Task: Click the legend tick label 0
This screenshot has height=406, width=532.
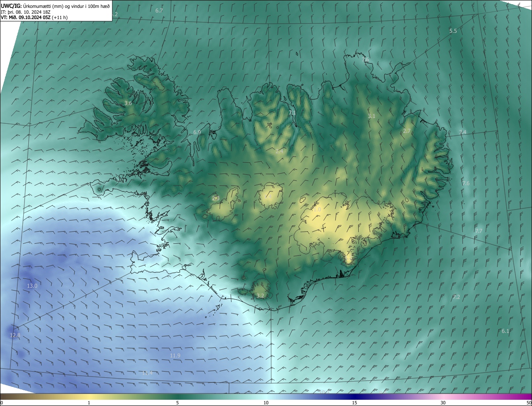Action: 2,403
